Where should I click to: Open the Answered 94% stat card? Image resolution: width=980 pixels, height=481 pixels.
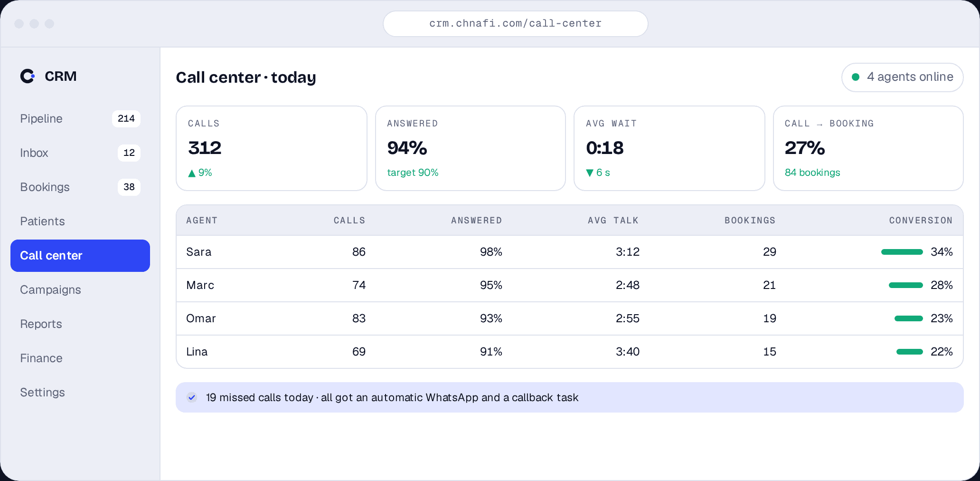pyautogui.click(x=471, y=148)
